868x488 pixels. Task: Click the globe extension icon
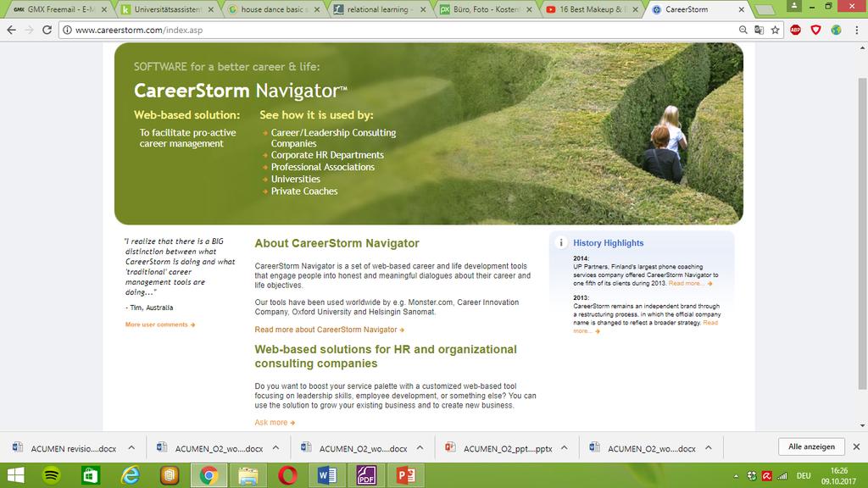(836, 30)
